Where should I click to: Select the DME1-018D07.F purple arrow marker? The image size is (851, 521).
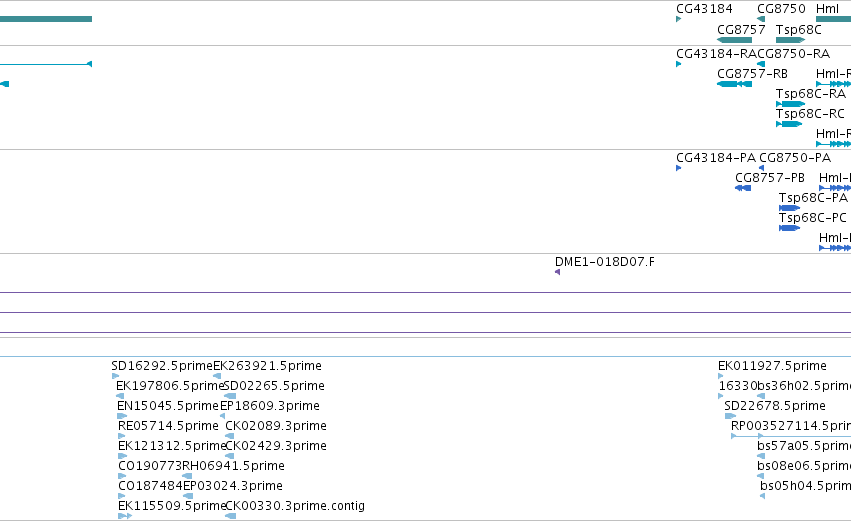[557, 272]
